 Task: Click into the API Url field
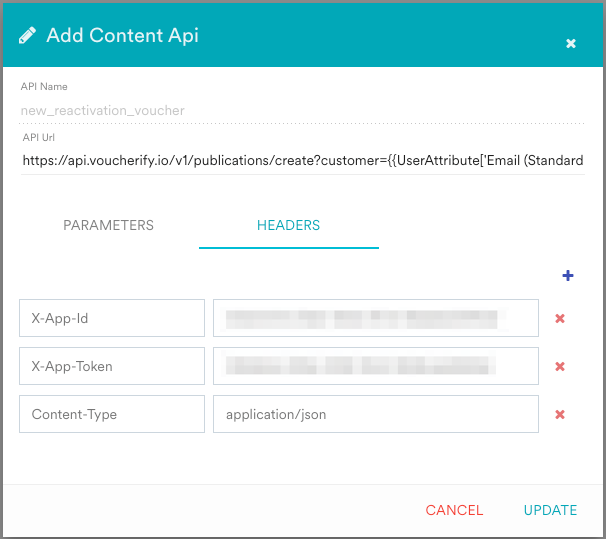click(300, 160)
